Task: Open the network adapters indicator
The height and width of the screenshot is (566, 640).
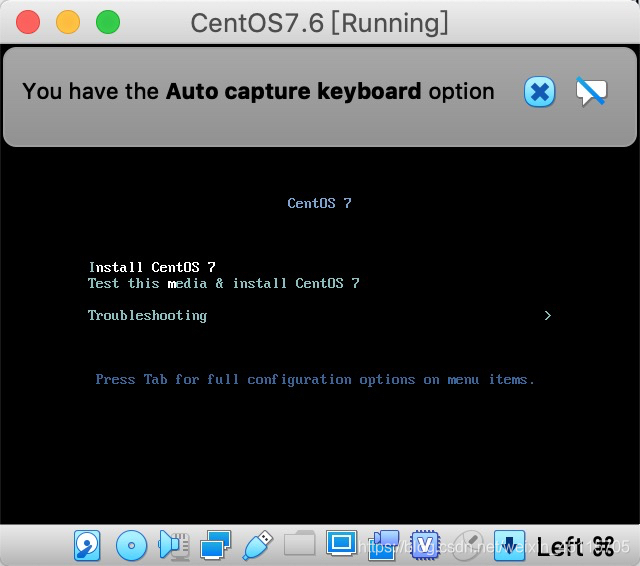Action: (216, 544)
